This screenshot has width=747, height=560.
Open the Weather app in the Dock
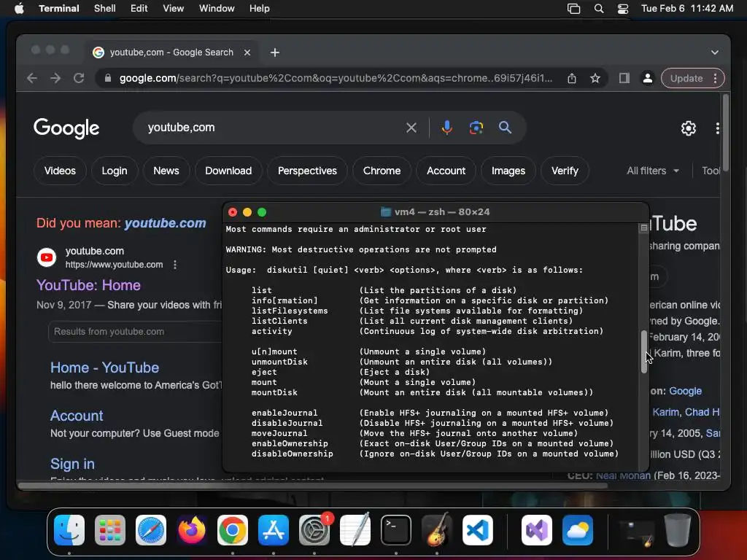click(578, 530)
